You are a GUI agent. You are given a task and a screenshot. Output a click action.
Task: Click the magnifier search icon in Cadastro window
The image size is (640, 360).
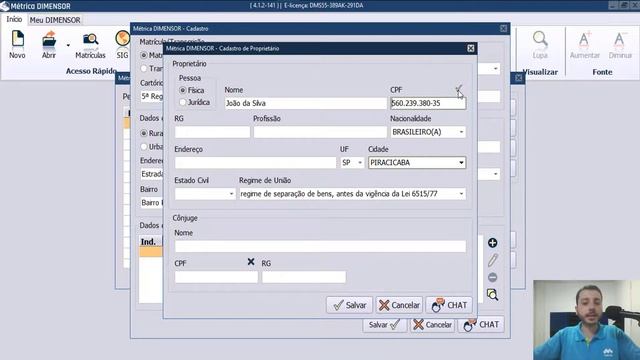(x=492, y=295)
